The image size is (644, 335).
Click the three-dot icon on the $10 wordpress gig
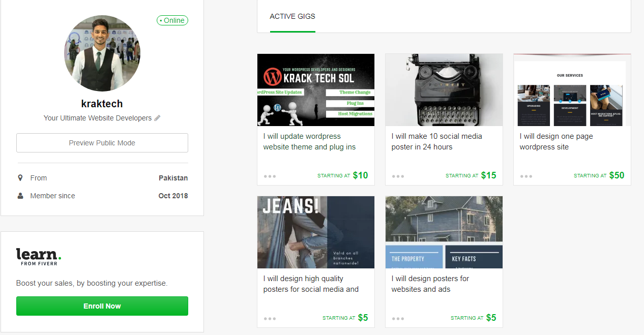coord(270,175)
